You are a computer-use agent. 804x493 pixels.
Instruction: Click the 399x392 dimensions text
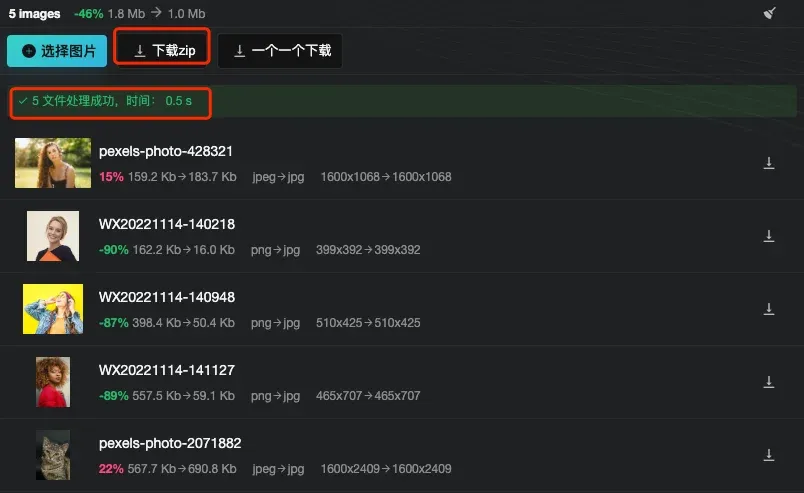click(368, 250)
